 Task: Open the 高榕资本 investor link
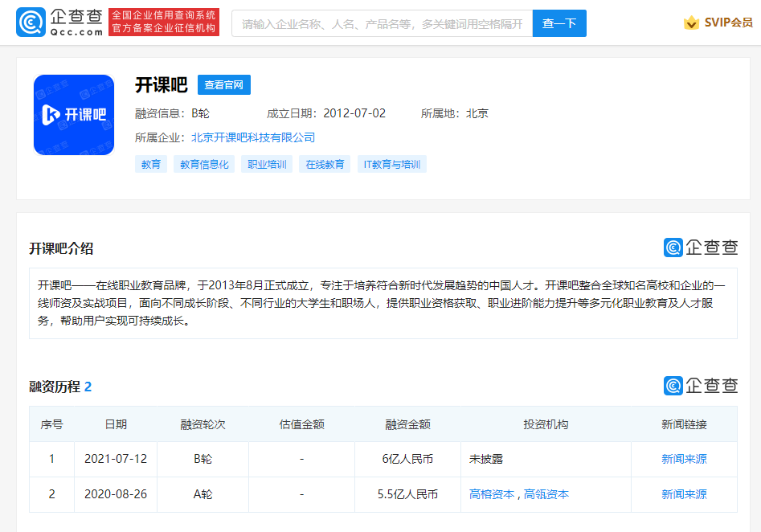click(x=492, y=494)
